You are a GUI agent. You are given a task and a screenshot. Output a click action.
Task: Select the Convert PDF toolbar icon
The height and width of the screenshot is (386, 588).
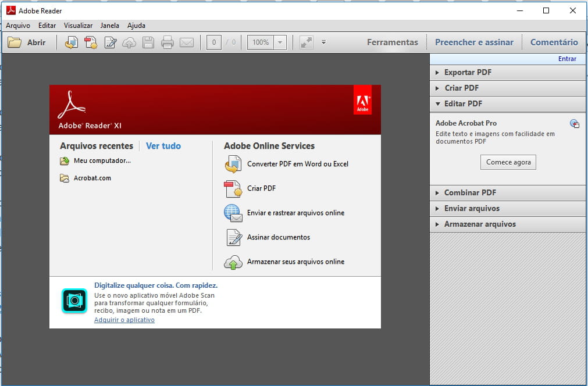pyautogui.click(x=71, y=42)
